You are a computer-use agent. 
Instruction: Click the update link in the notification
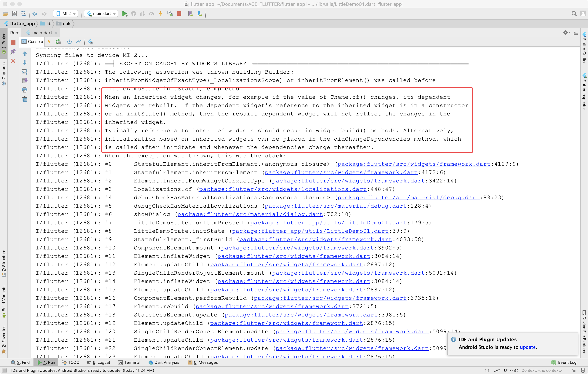click(x=528, y=347)
